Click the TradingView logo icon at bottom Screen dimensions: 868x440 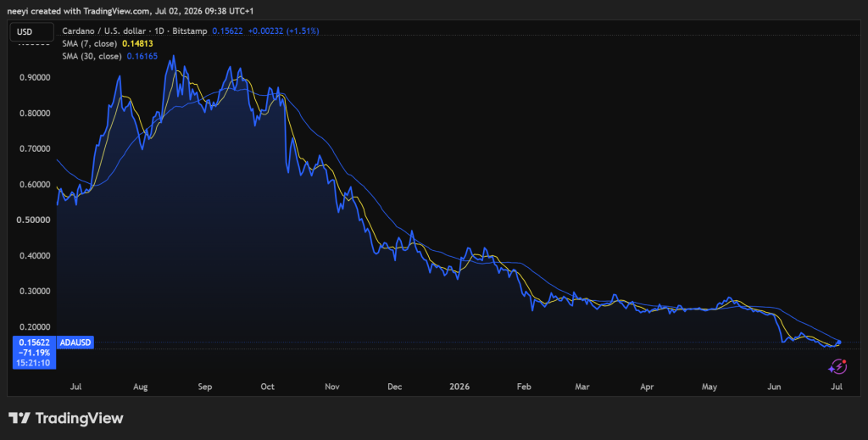[x=19, y=418]
